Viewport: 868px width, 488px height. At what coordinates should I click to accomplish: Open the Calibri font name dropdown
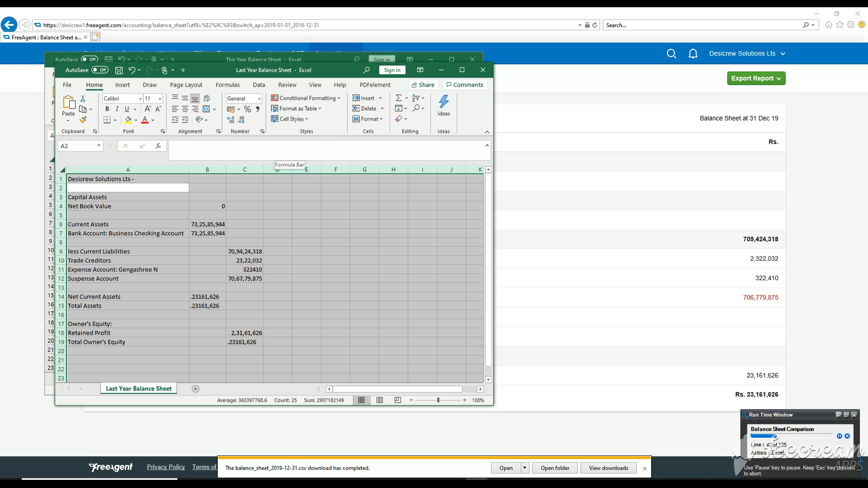pos(140,99)
